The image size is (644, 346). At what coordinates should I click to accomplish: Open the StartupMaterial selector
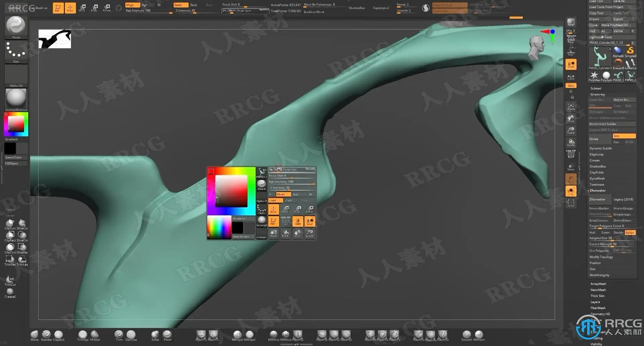(x=16, y=100)
